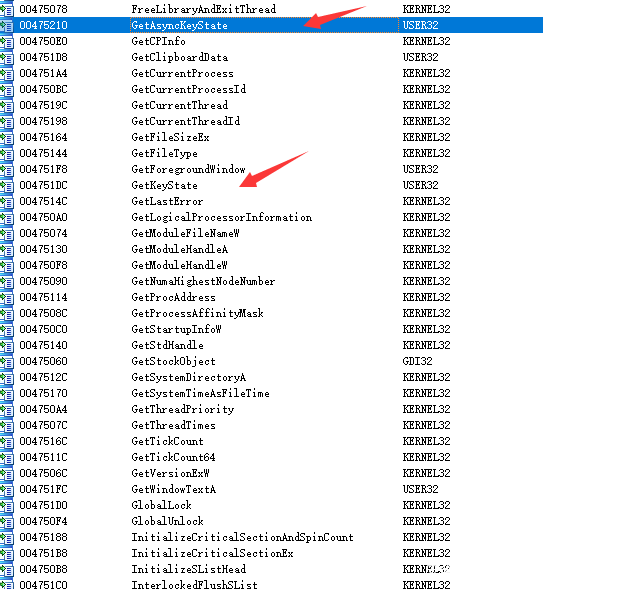Click address 004750A0
This screenshot has width=642, height=589.
[43, 217]
